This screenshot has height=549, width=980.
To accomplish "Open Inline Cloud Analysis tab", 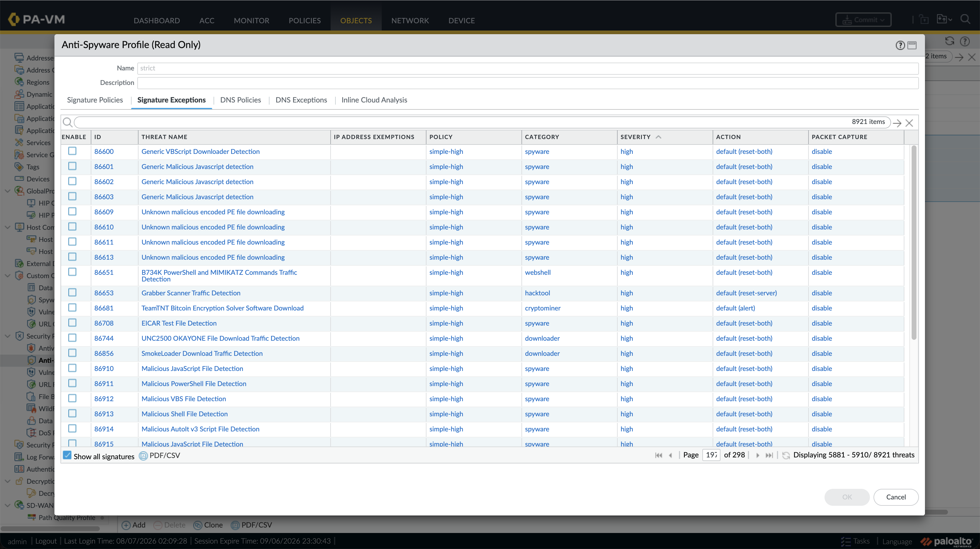I will click(x=374, y=100).
